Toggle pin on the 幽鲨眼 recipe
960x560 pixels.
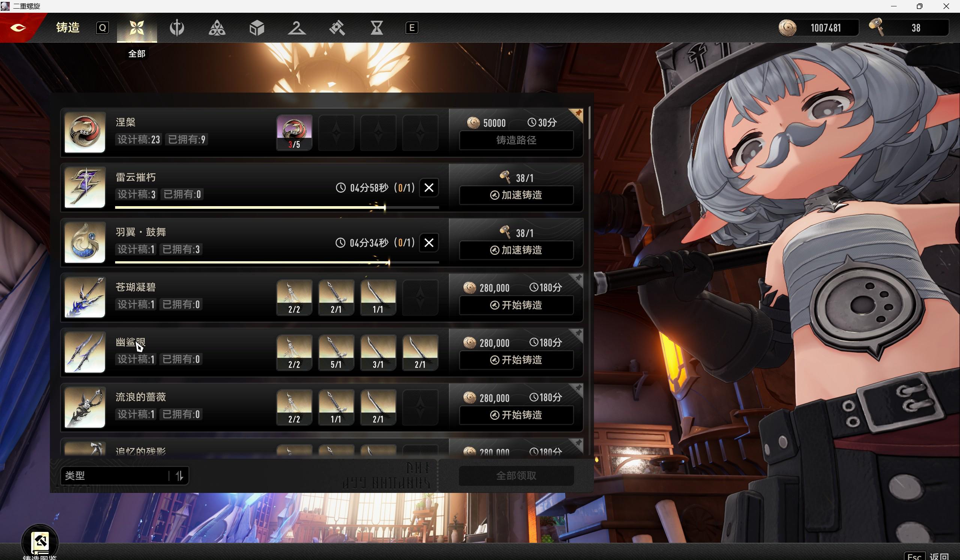578,333
